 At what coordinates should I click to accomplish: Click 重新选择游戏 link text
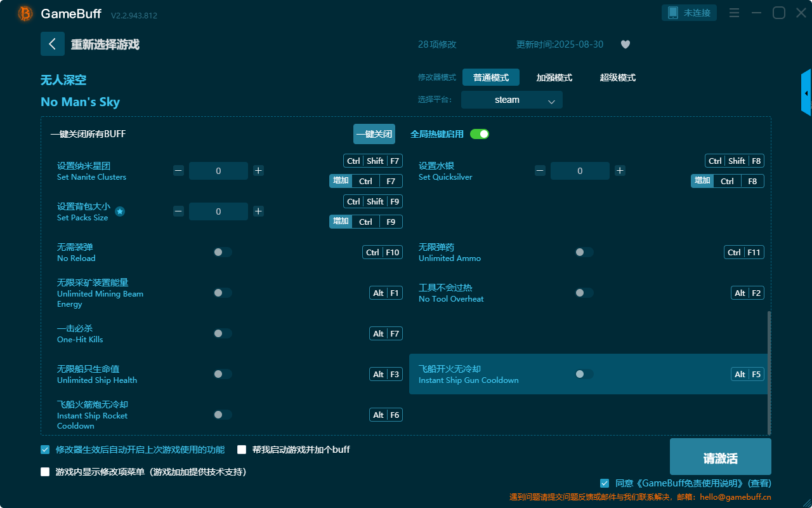105,44
